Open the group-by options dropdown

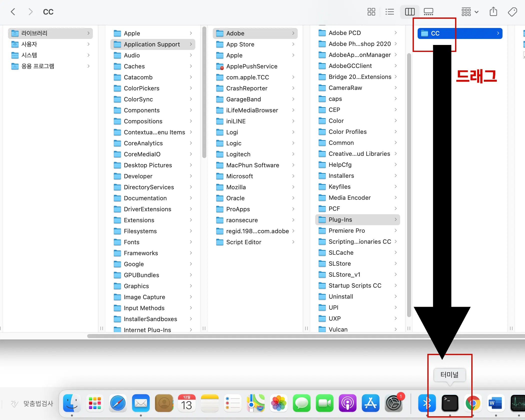470,12
